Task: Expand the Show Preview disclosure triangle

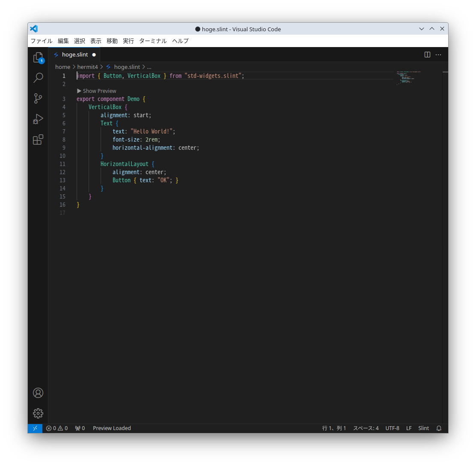Action: [79, 91]
